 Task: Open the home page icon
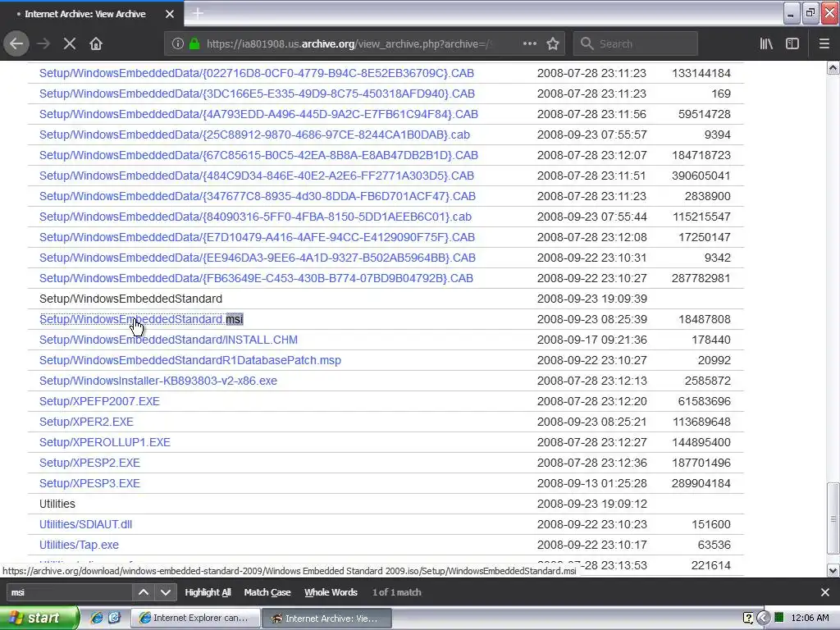tap(96, 43)
